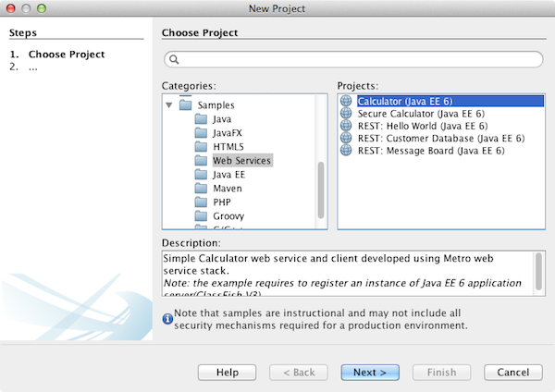Select REST: Customer Database (Java EE 6)

(440, 138)
